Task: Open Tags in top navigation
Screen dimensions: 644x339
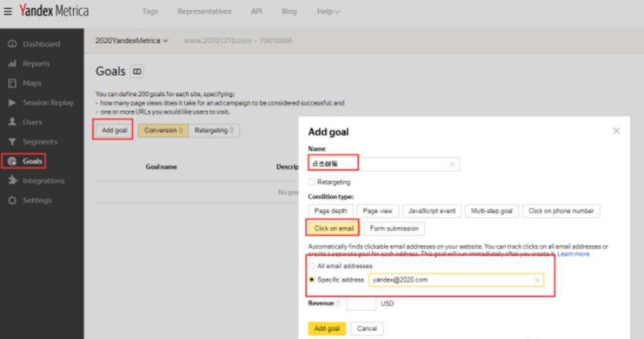Action: pos(150,11)
